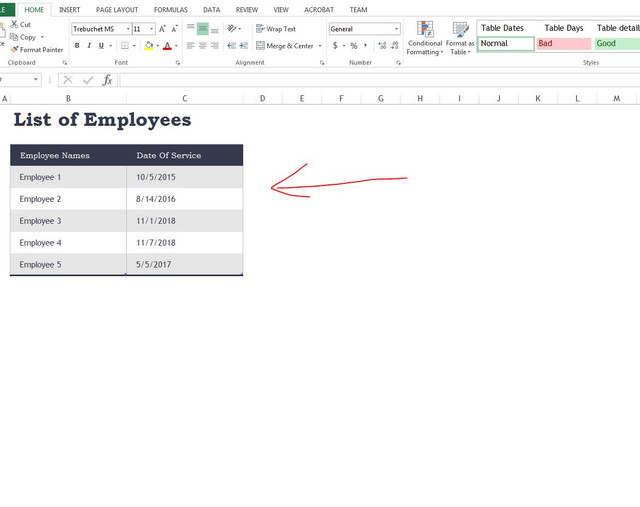Open Font dialog launcher
The height and width of the screenshot is (507, 640).
point(178,63)
